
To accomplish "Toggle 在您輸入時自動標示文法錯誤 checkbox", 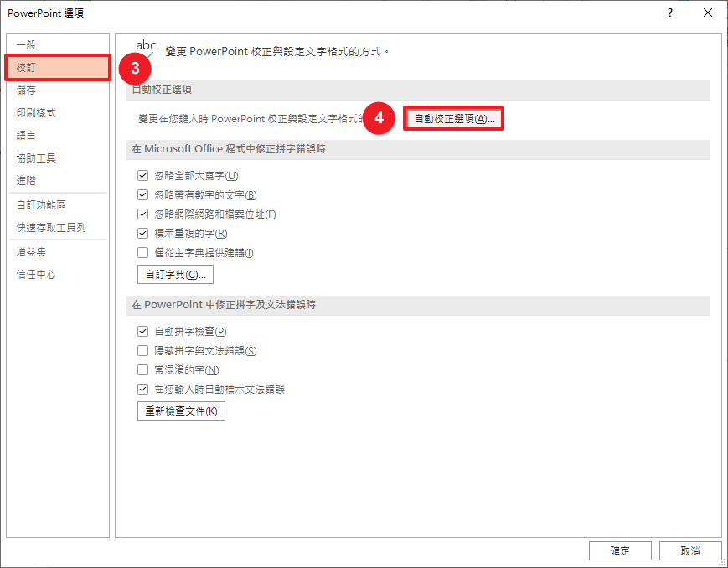I will [x=142, y=390].
